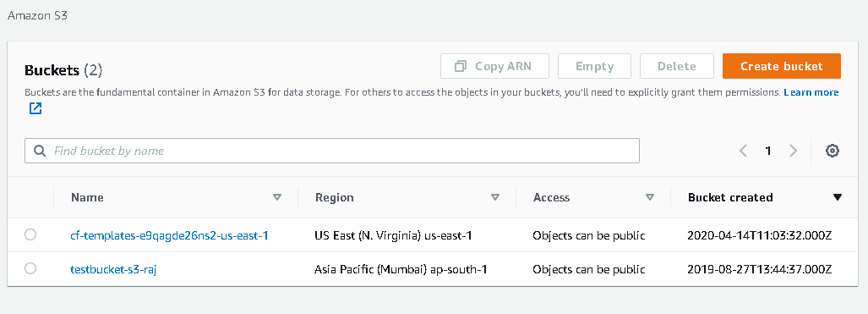Go to next page arrow

[x=794, y=151]
